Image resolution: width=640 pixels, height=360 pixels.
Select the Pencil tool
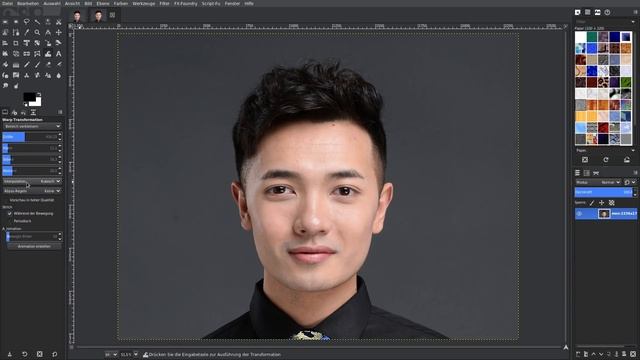[27, 64]
